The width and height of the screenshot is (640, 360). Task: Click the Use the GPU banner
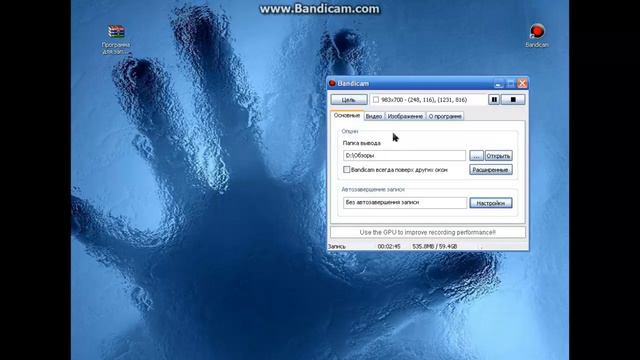coord(428,232)
